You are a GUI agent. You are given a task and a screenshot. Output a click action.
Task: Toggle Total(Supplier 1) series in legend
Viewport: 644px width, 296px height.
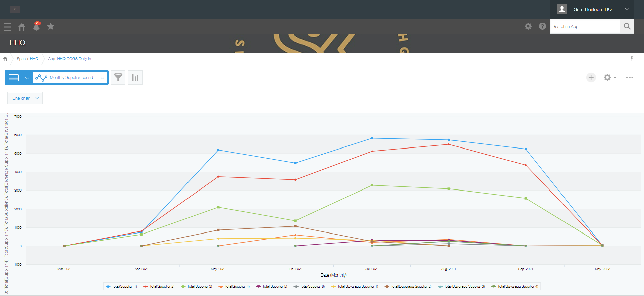[x=121, y=287]
